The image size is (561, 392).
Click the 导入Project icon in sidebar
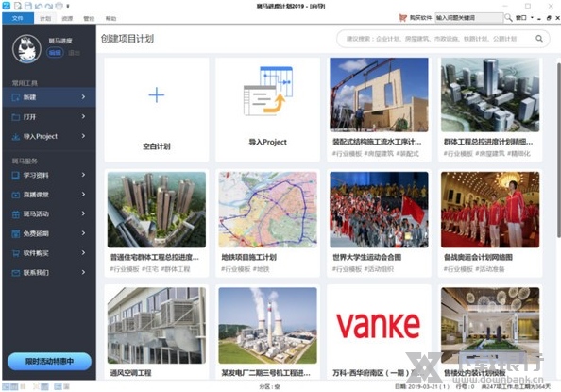point(15,136)
